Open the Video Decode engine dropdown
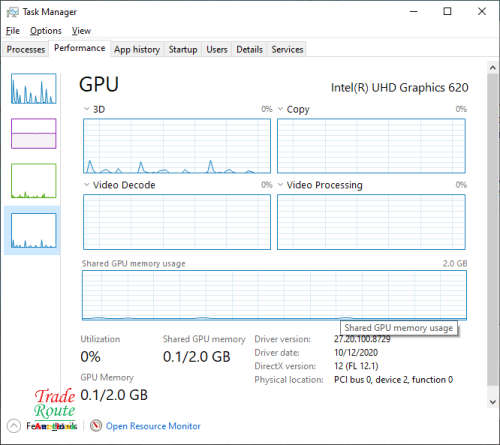The height and width of the screenshot is (445, 500). 86,185
